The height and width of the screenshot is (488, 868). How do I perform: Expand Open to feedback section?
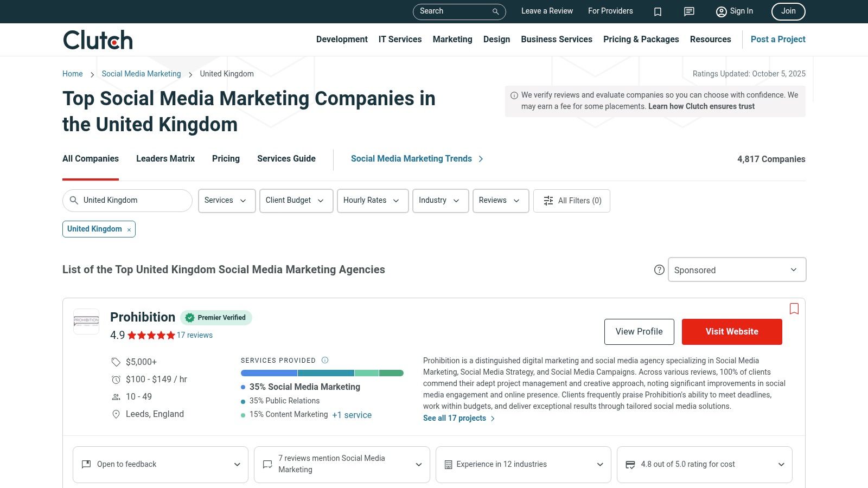(161, 464)
